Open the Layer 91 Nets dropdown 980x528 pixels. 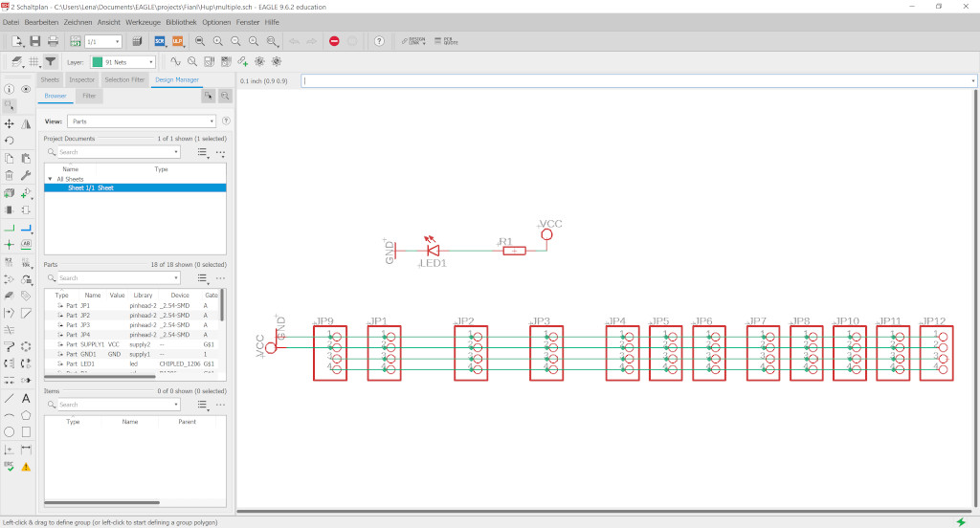[x=123, y=62]
